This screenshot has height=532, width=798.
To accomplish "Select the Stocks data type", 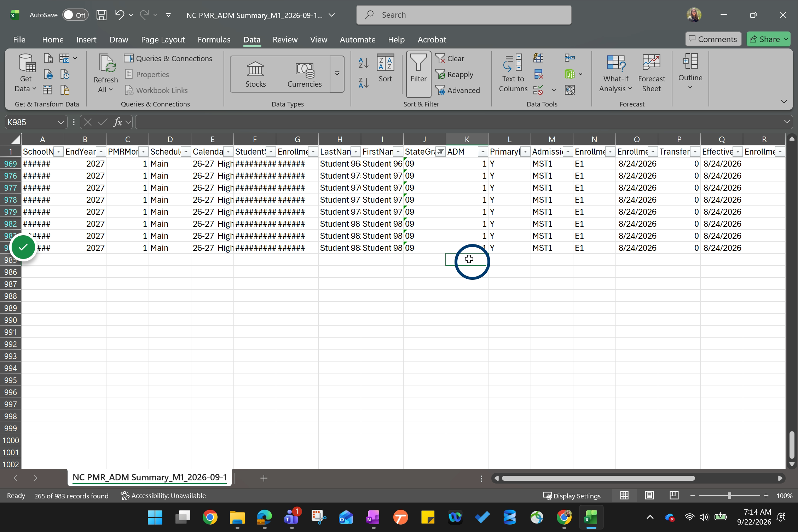I will [255, 74].
